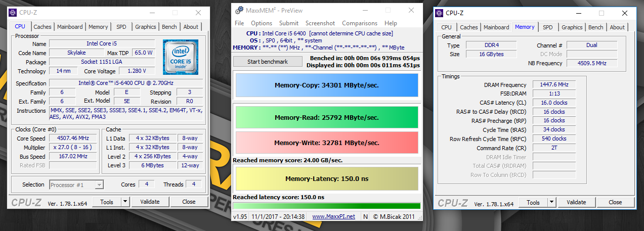This screenshot has width=644, height=231.
Task: Open the Options menu in MaxxMEM
Action: coord(262,23)
